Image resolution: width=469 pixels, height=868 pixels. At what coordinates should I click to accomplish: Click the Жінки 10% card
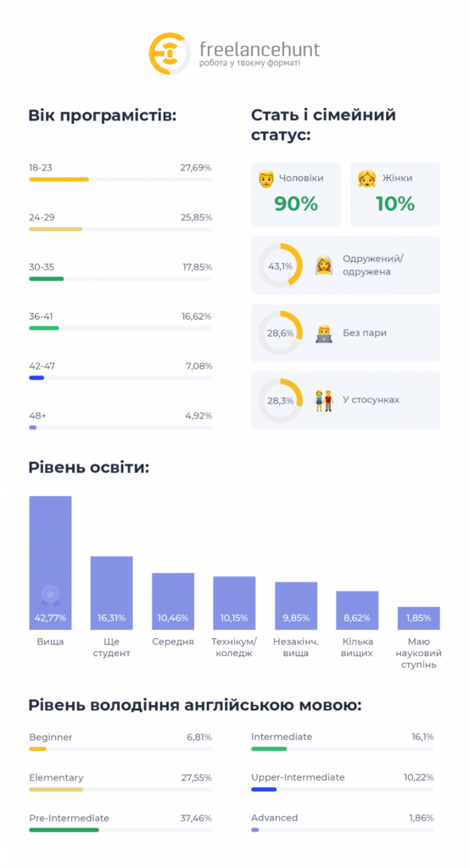click(395, 194)
